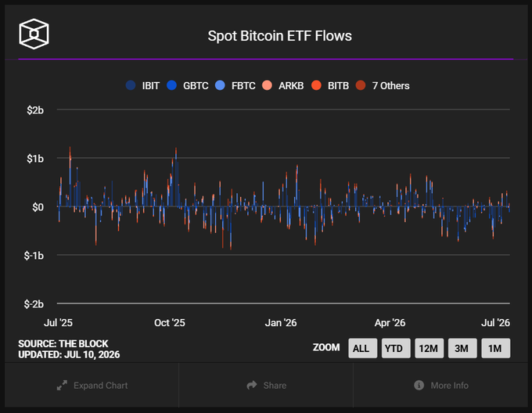Click SOURCE: THE BLOCK text
Image resolution: width=532 pixels, height=413 pixels.
[x=63, y=343]
